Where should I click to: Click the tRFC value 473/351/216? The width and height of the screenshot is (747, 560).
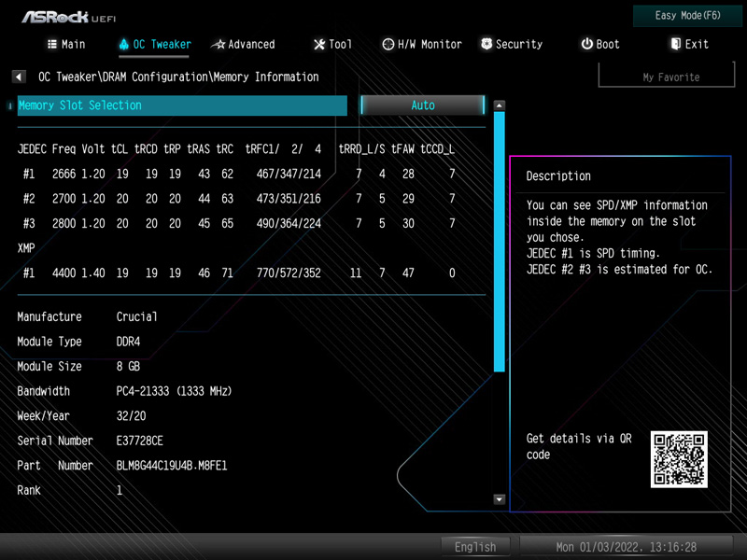click(289, 199)
